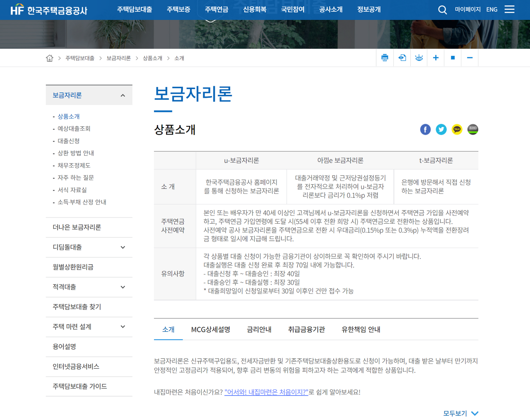Click the u-보금자리론 column header
Screen dimensions: 530x420
(241, 160)
